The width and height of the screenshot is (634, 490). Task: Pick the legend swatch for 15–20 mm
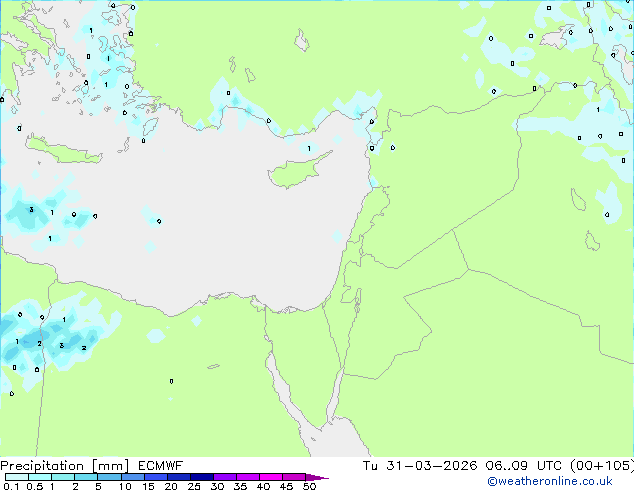tap(155, 477)
